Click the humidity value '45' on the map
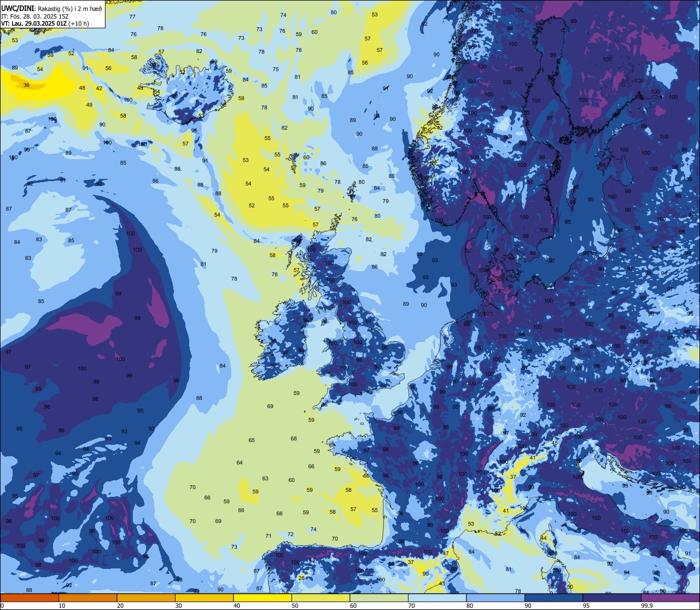 (555, 443)
